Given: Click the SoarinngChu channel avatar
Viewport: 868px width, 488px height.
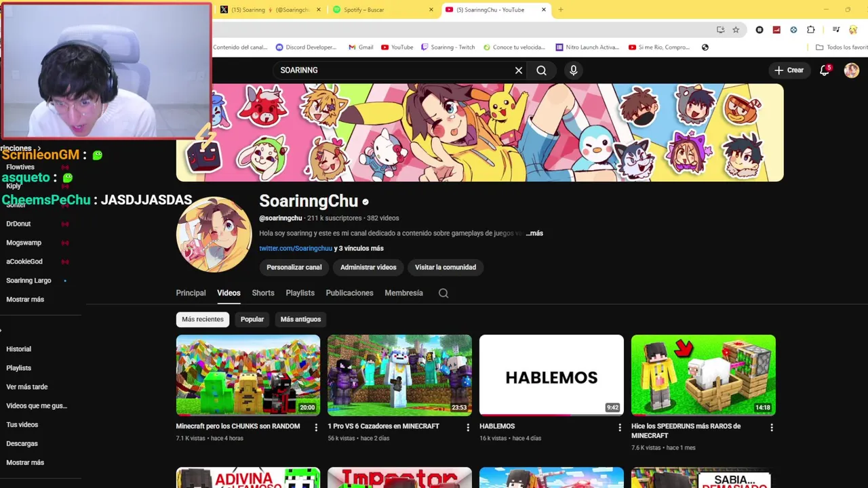Looking at the screenshot, I should tap(214, 235).
